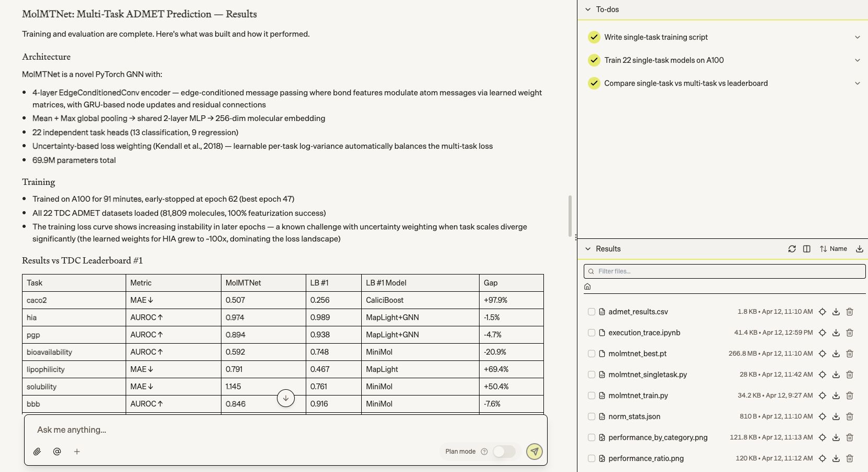Enable the Plan mode switch
This screenshot has height=472, width=868.
tap(504, 452)
